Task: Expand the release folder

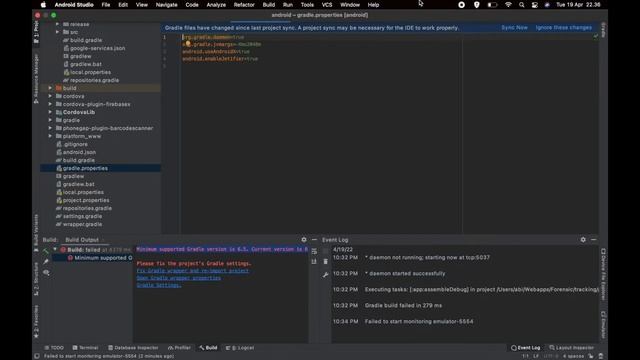Action: point(58,24)
